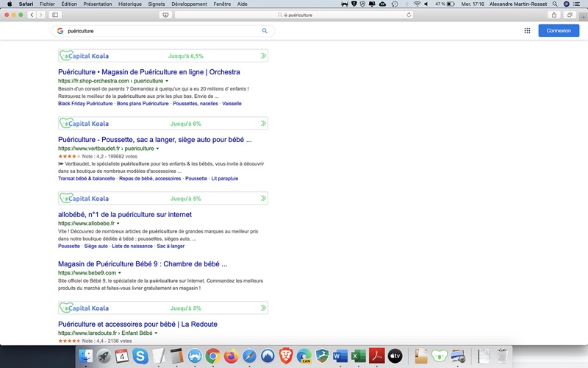588x368 pixels.
Task: Open the Calculator app in dock
Action: pyautogui.click(x=176, y=355)
